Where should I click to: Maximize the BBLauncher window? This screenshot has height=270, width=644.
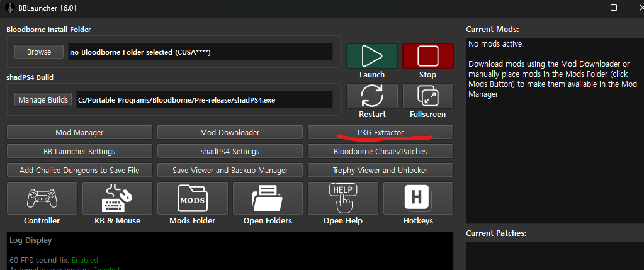click(614, 8)
